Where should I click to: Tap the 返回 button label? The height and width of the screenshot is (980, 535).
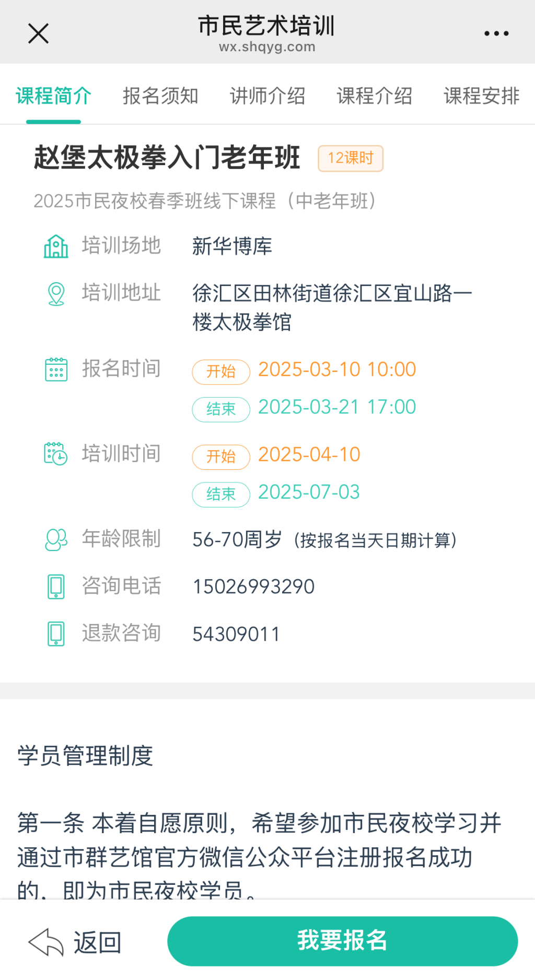97,943
